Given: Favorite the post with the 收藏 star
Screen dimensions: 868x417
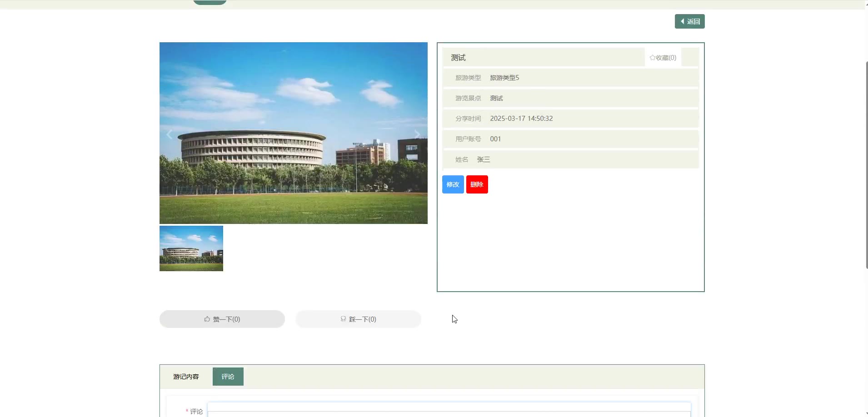Looking at the screenshot, I should point(663,58).
